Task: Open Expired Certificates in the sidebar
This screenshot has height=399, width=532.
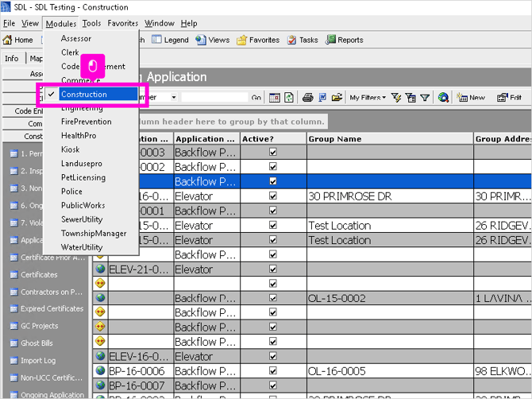Action: pos(52,308)
